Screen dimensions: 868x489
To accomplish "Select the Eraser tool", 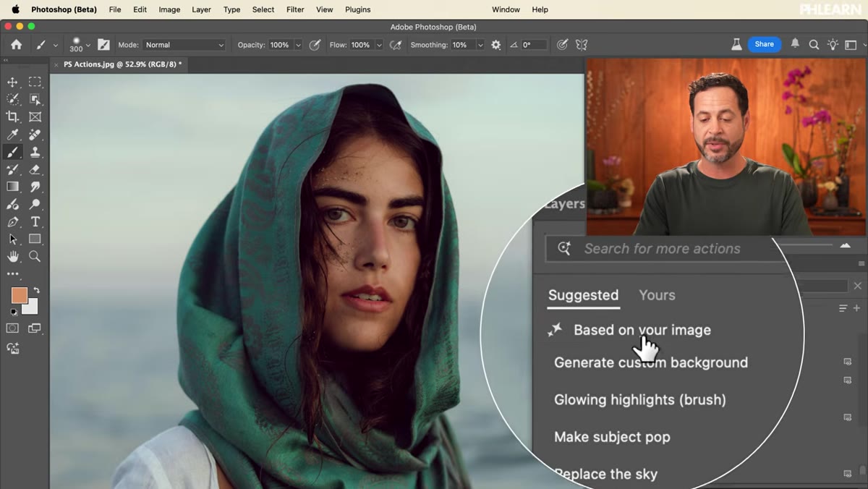I will (35, 169).
